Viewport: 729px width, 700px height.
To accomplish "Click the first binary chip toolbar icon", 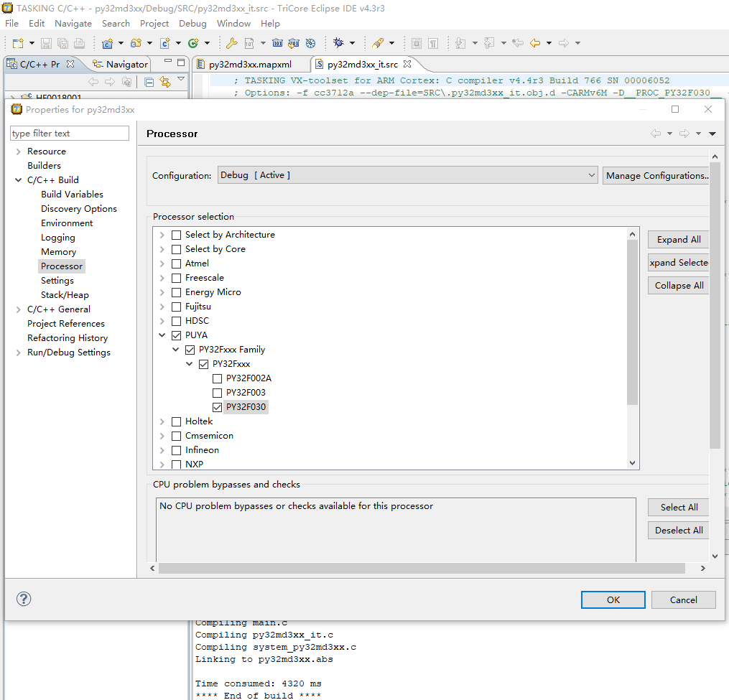I will 277,43.
